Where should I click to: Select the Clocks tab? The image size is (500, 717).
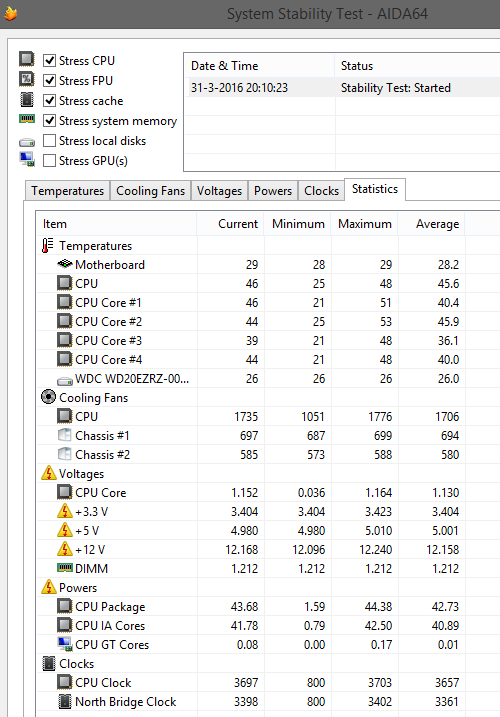coord(322,191)
